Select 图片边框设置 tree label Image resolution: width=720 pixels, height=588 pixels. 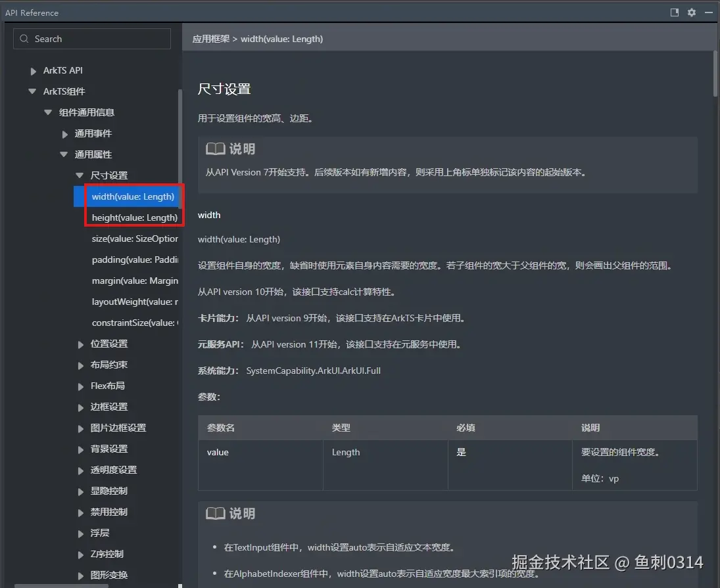coord(118,428)
